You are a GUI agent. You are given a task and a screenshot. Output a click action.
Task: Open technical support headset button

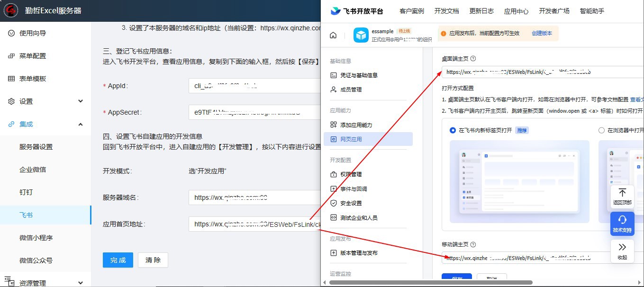(622, 220)
